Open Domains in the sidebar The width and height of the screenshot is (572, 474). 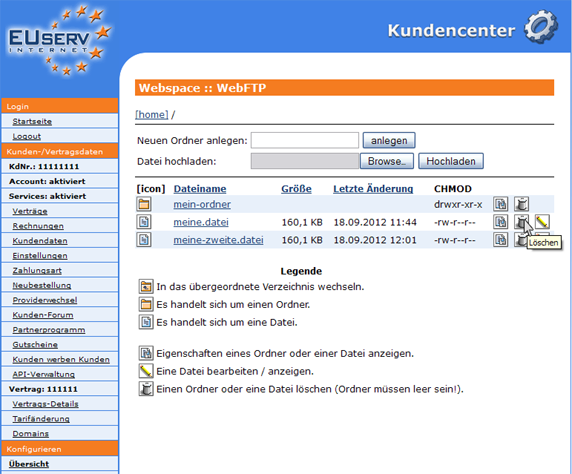(x=31, y=434)
